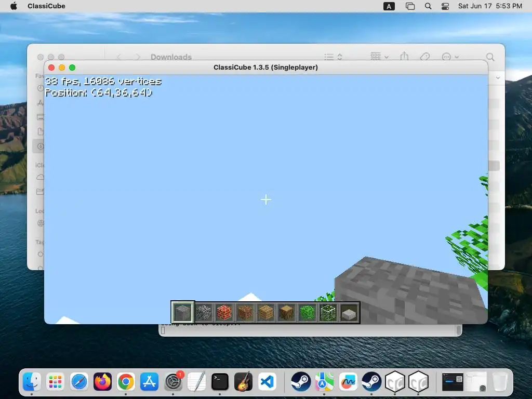Select the gray slab block in the hotbar
This screenshot has width=532, height=399.
point(349,313)
